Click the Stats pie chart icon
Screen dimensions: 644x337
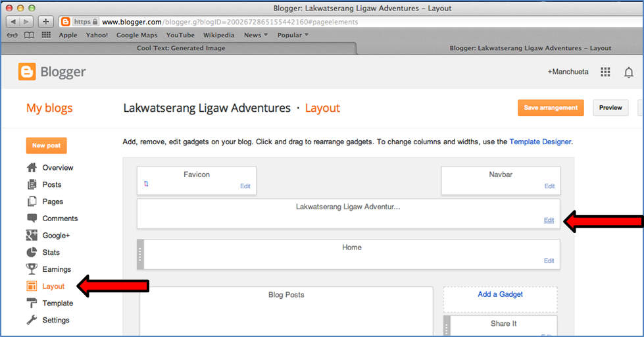(32, 252)
